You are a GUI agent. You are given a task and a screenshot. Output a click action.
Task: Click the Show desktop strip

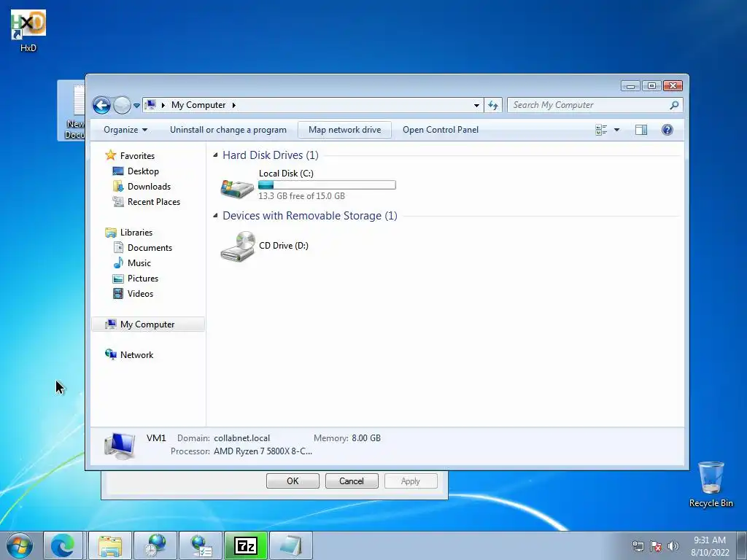741,545
